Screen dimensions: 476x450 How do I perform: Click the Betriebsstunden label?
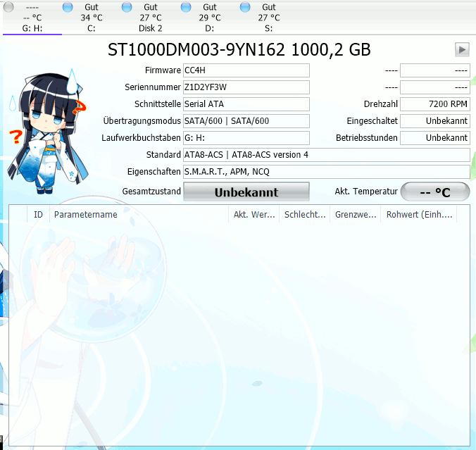(366, 138)
